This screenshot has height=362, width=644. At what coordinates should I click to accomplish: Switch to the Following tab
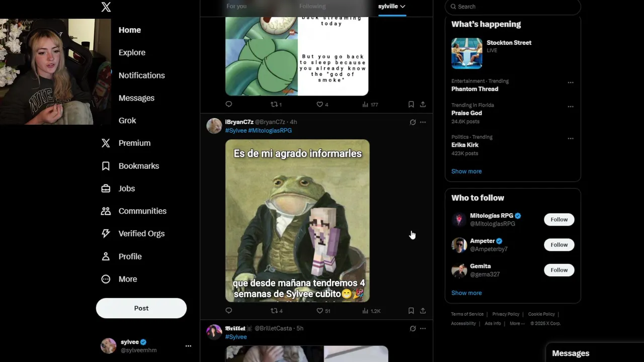(312, 6)
